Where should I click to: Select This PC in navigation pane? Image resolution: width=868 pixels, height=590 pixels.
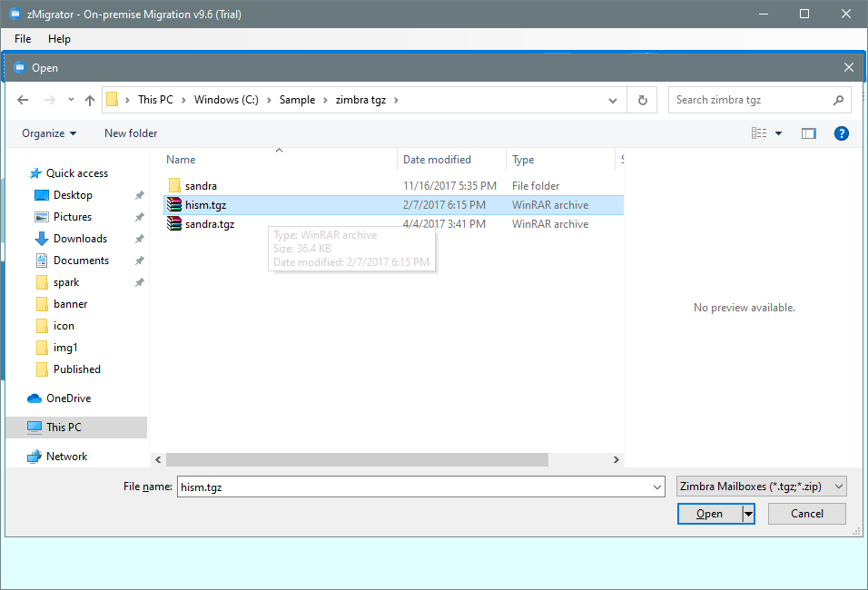click(x=64, y=428)
